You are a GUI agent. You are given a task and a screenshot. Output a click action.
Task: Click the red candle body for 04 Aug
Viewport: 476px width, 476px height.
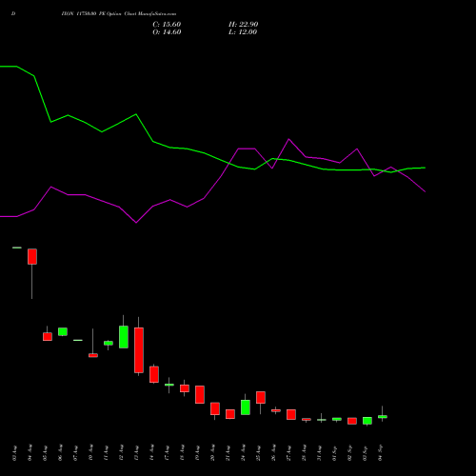pos(32,256)
